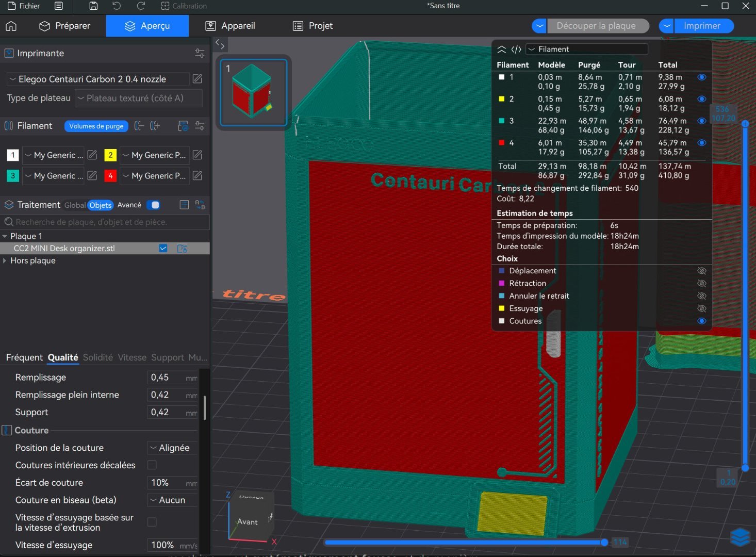The width and height of the screenshot is (756, 557).
Task: Click the save project icon
Action: [x=93, y=6]
